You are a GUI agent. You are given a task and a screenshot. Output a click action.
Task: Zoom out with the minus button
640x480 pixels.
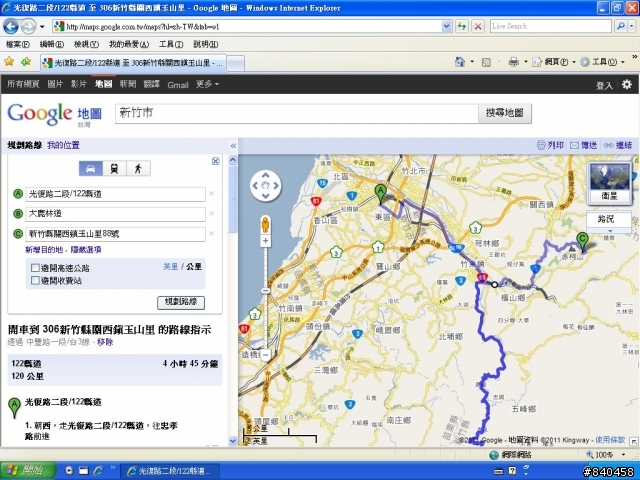265,355
